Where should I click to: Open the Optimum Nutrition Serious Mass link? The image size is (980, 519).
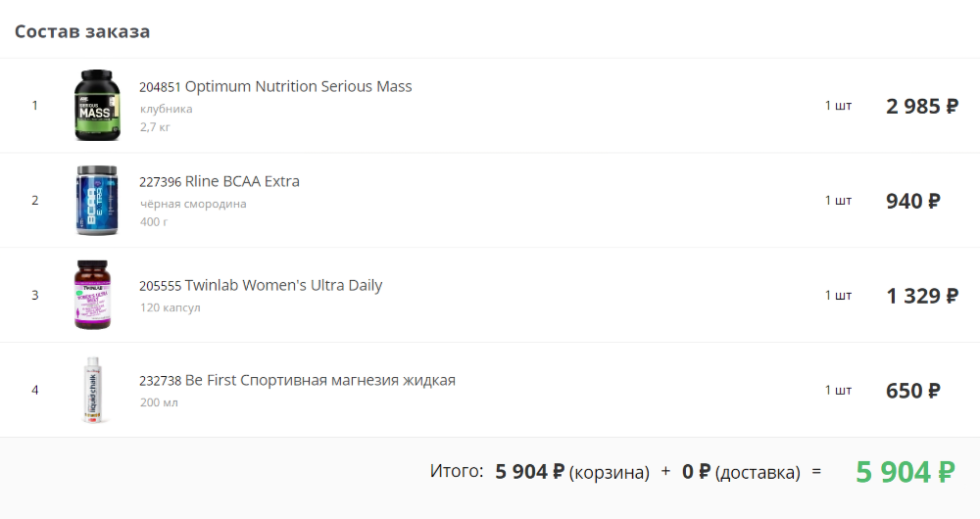coord(298,86)
